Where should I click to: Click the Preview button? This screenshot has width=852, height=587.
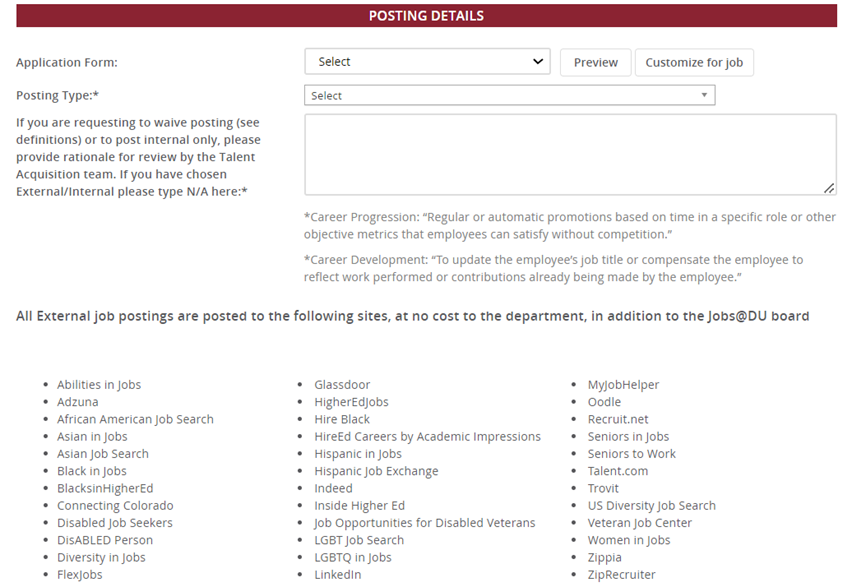tap(595, 62)
